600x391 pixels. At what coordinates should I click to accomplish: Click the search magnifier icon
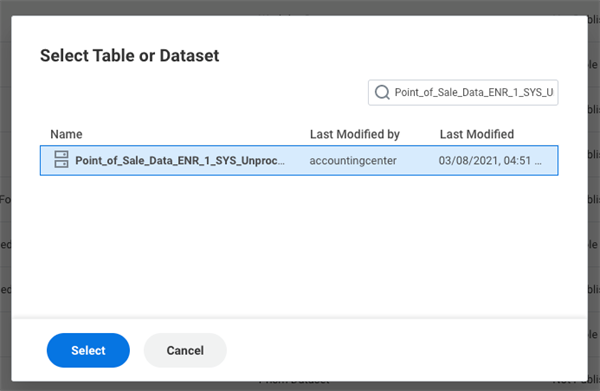[x=382, y=93]
